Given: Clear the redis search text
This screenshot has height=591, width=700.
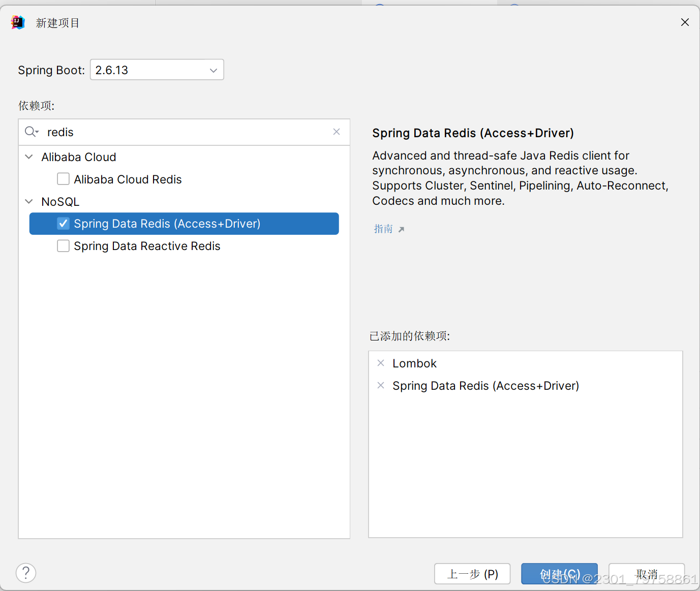Looking at the screenshot, I should pyautogui.click(x=337, y=132).
